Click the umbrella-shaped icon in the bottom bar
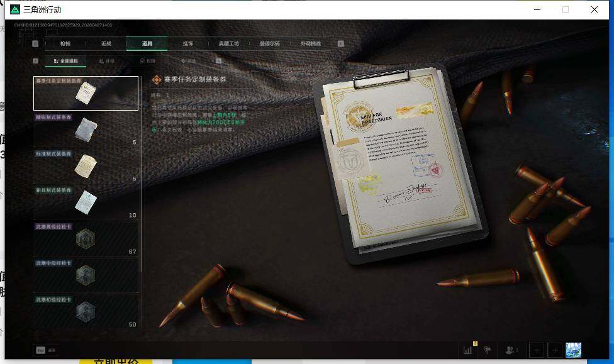The image size is (614, 364). tap(487, 350)
